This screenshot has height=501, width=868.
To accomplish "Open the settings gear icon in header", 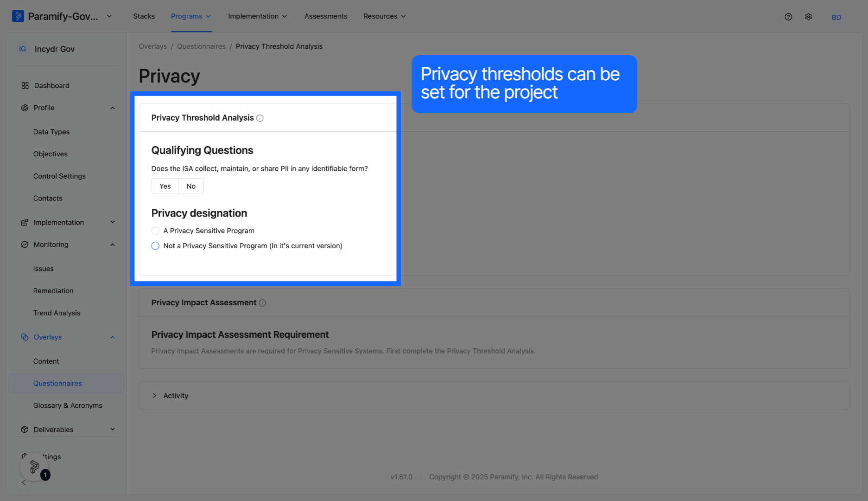I will (x=808, y=17).
